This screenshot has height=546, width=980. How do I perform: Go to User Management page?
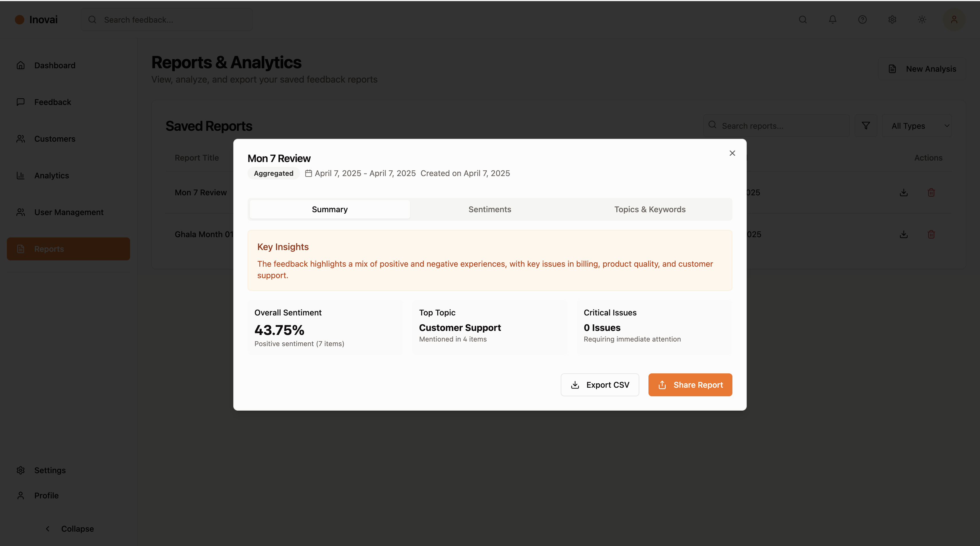pos(68,212)
